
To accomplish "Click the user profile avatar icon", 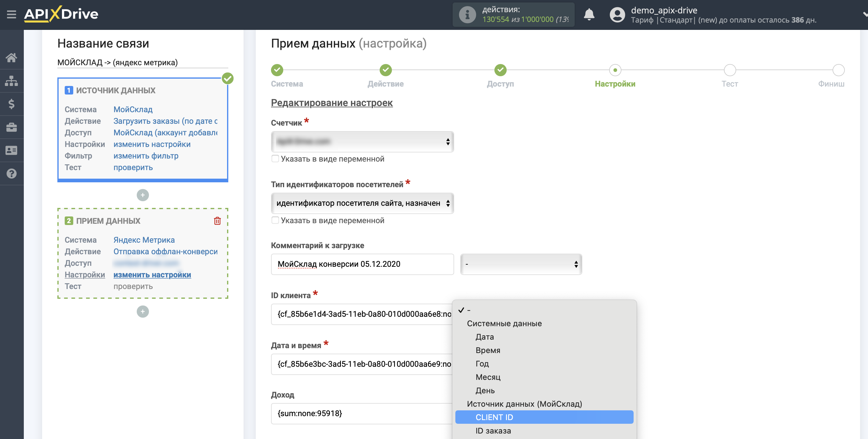I will click(x=617, y=14).
